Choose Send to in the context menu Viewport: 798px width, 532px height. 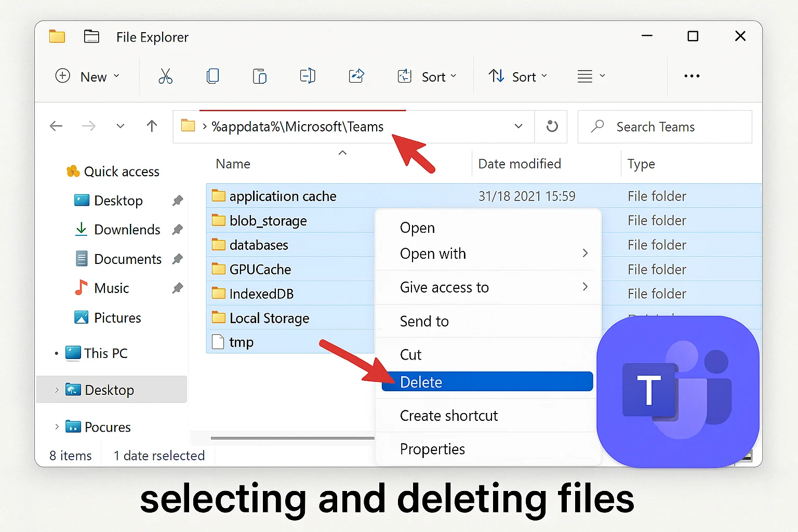pos(488,321)
